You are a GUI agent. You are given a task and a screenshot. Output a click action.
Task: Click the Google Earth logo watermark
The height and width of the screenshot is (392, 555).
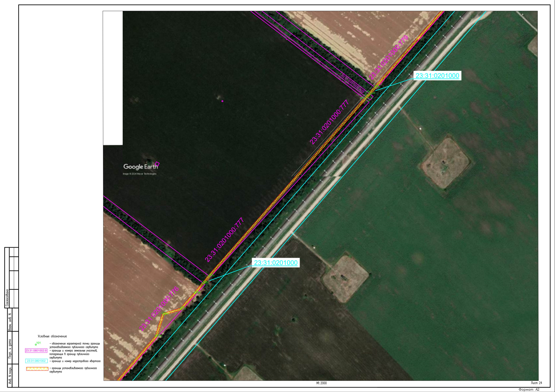(140, 167)
